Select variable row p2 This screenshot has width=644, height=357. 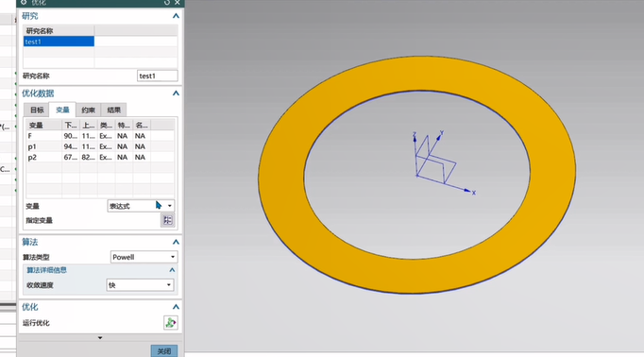click(100, 158)
